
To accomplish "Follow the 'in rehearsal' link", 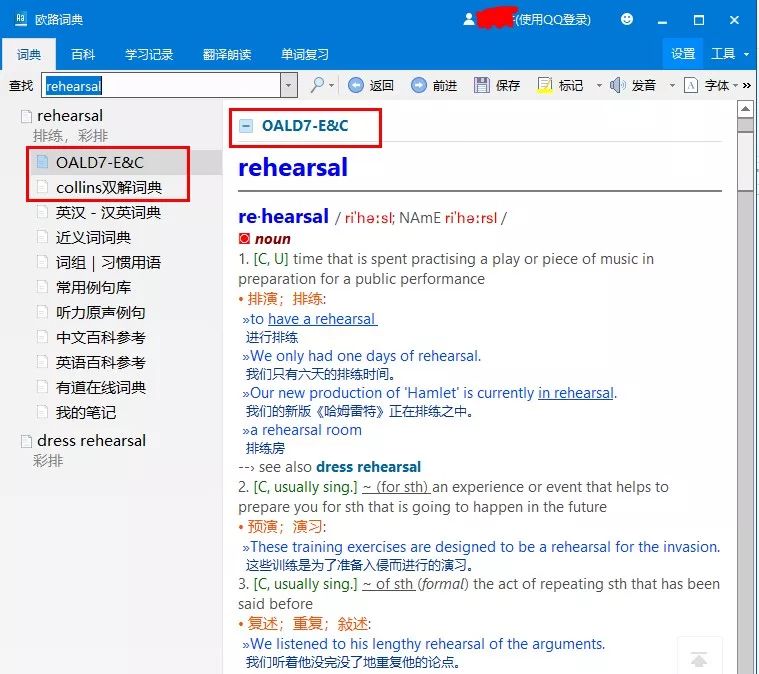I will pyautogui.click(x=576, y=393).
